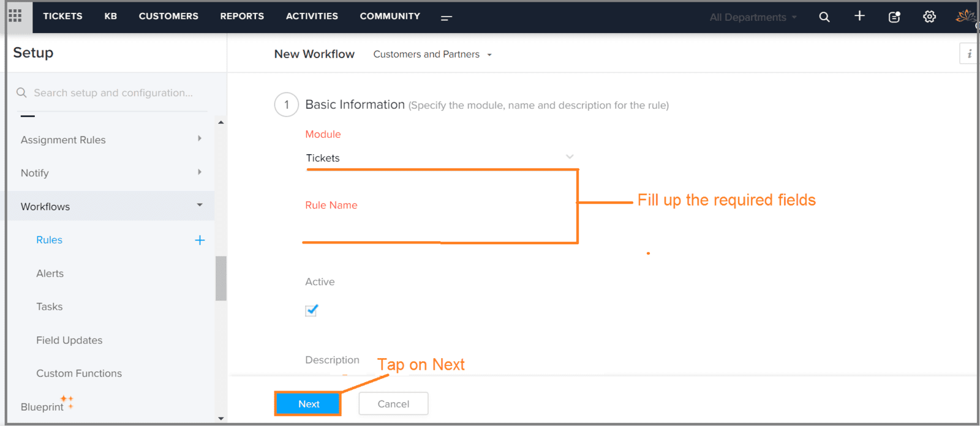The height and width of the screenshot is (426, 980).
Task: Click sidebar scrollbar up arrow
Action: (x=221, y=122)
